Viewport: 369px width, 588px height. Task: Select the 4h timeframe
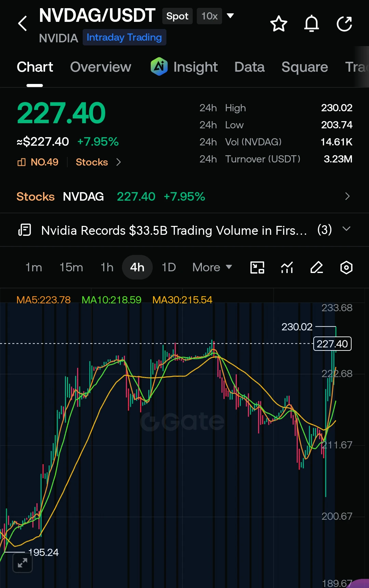(137, 267)
